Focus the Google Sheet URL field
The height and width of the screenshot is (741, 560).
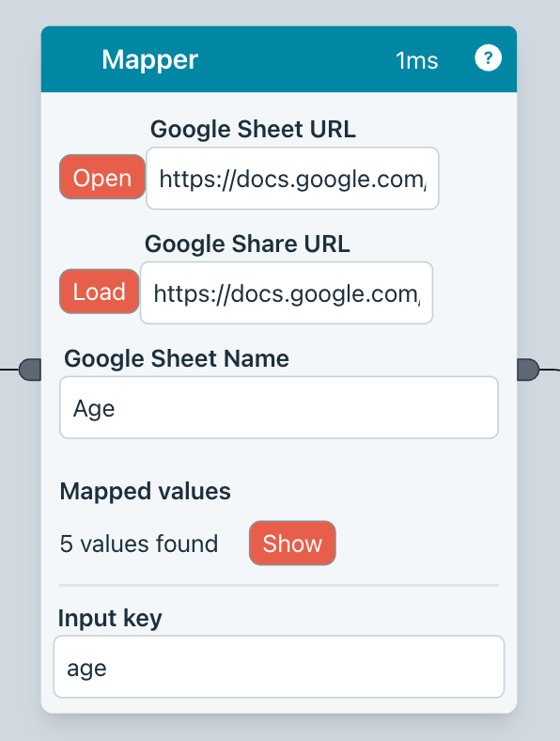pos(292,178)
